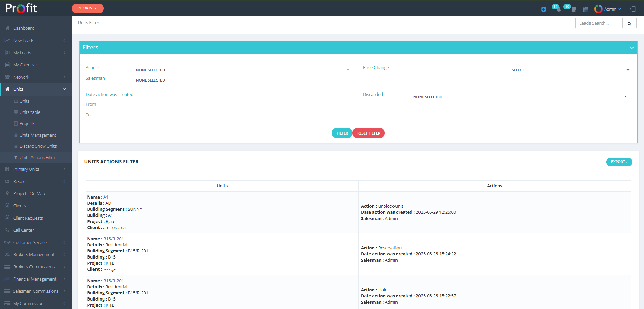Open the calendar icon in top bar
This screenshot has height=309, width=644.
tap(586, 9)
